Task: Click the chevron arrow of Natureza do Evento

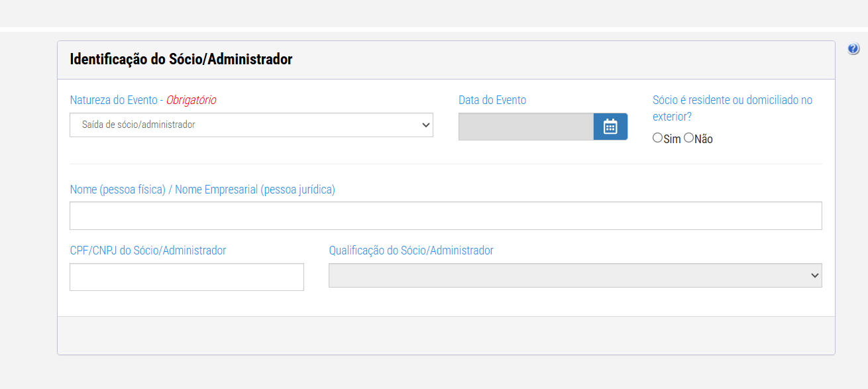Action: click(x=425, y=125)
